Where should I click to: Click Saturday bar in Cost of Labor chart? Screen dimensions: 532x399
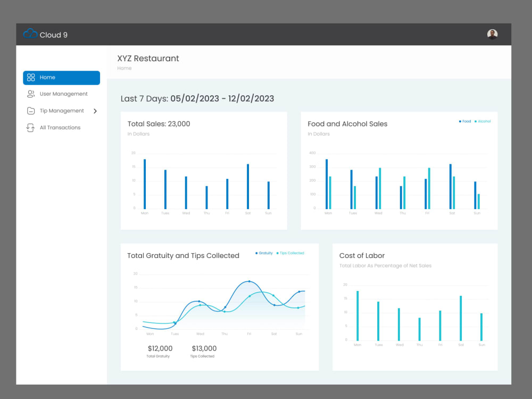coord(461,318)
